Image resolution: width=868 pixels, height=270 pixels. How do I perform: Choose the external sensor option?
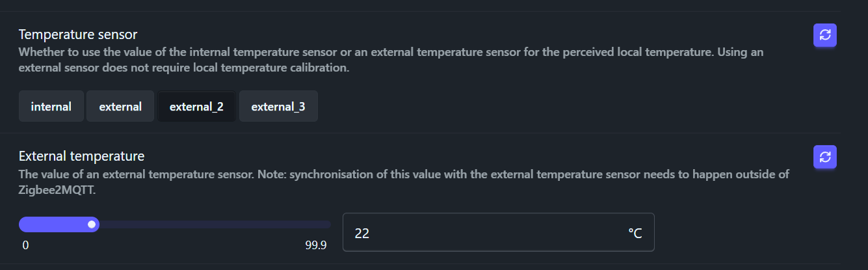point(120,107)
